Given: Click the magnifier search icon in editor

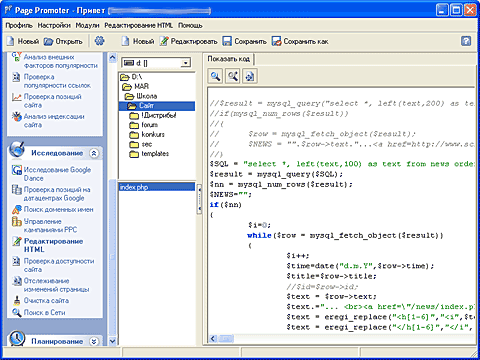Looking at the screenshot, I should click(215, 76).
